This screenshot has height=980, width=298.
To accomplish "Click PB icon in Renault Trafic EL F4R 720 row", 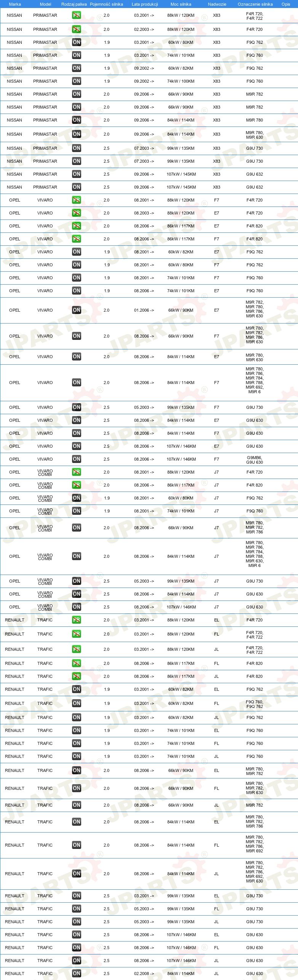I will (77, 620).
